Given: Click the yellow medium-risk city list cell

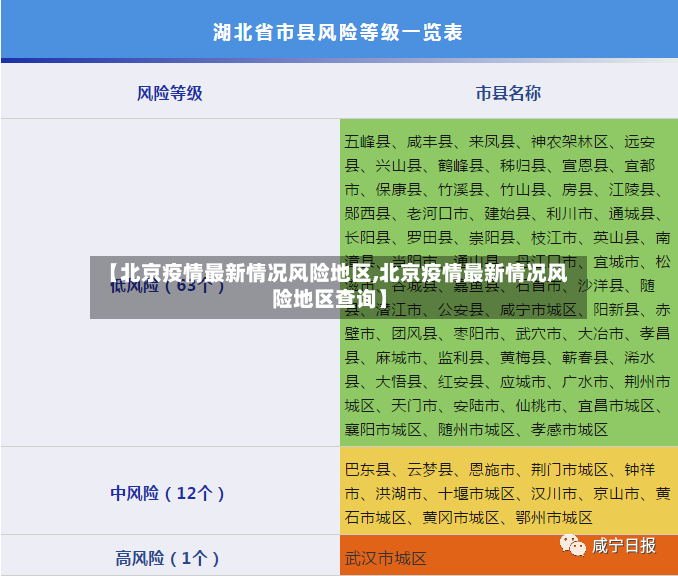Looking at the screenshot, I should (508, 490).
